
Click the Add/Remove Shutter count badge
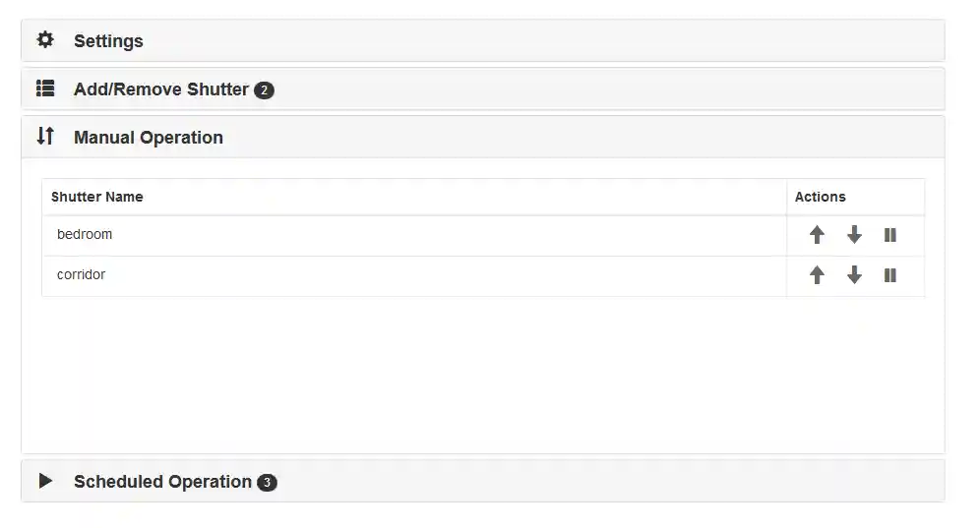(264, 90)
